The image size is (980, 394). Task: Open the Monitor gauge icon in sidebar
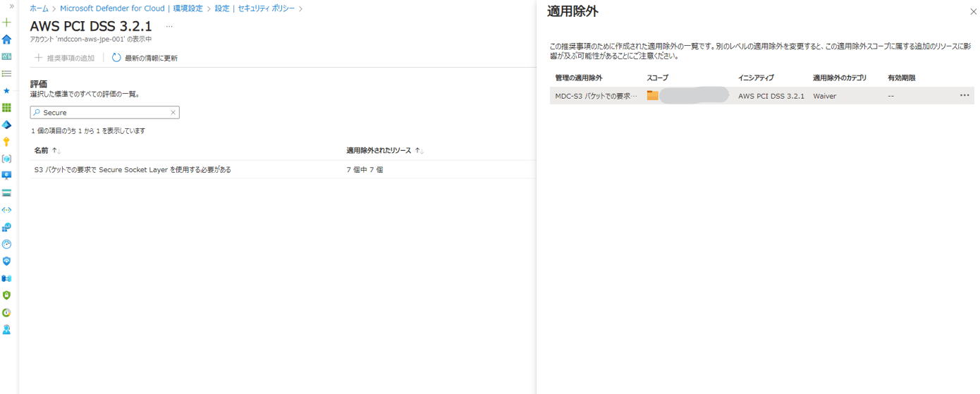[6, 244]
